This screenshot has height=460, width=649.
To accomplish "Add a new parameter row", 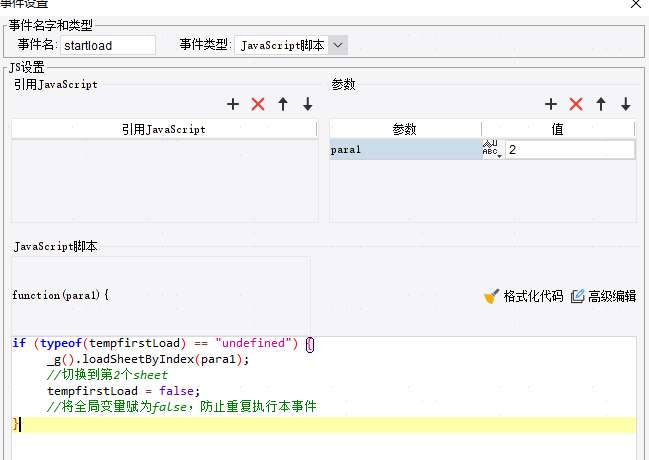I will click(x=551, y=104).
